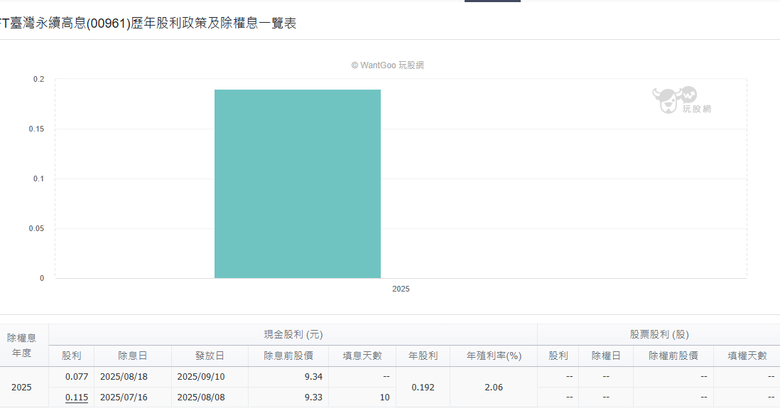The image size is (780, 416).
Task: Click the 除息前股價 column header
Action: coord(288,356)
